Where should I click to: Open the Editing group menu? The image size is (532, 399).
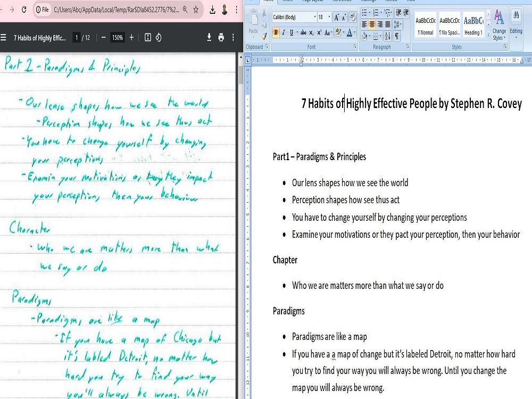pyautogui.click(x=516, y=24)
